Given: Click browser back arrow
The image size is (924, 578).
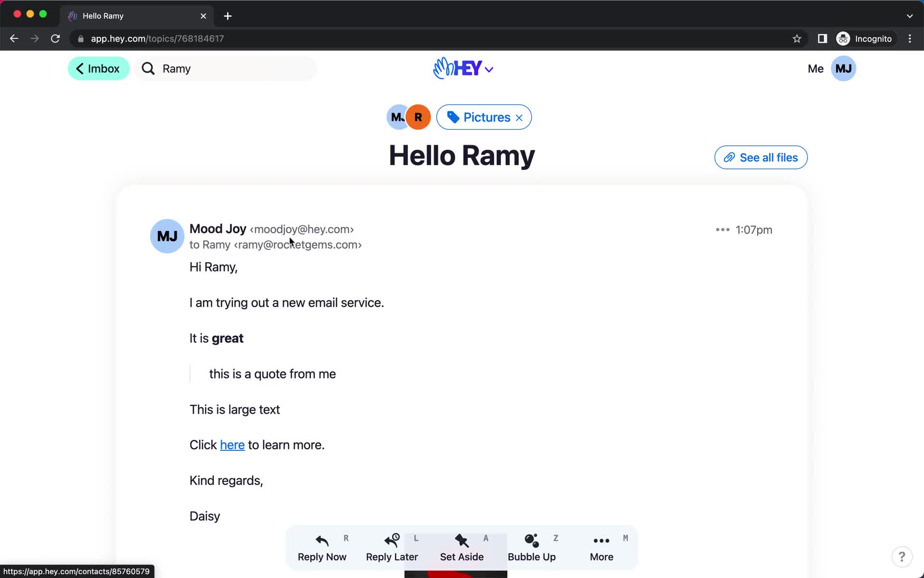Looking at the screenshot, I should click(14, 39).
